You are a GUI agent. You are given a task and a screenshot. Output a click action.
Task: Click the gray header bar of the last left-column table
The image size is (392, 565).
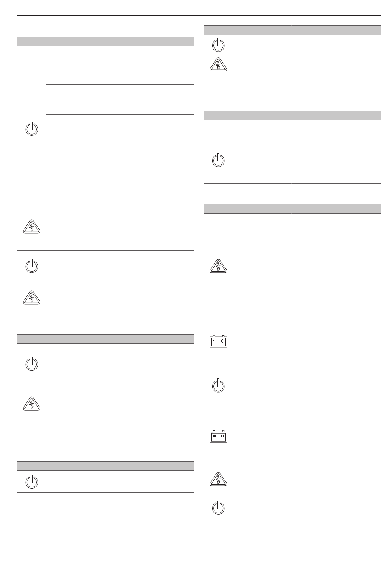(106, 466)
